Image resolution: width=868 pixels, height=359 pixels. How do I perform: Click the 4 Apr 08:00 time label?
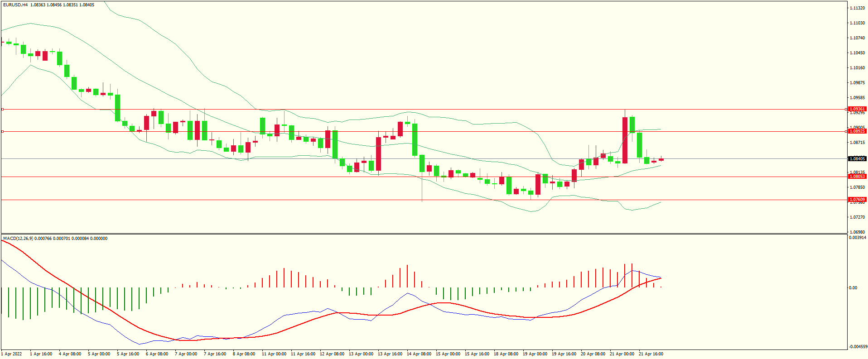coord(70,354)
